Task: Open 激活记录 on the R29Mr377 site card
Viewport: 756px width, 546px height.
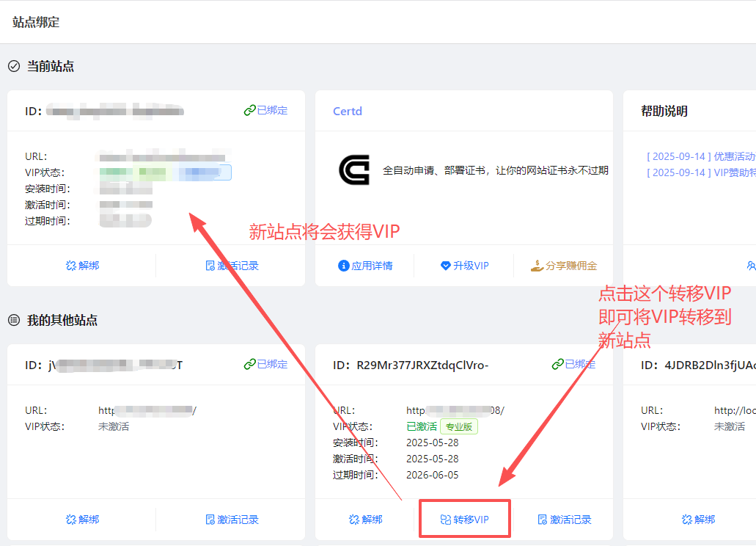Action: point(564,520)
